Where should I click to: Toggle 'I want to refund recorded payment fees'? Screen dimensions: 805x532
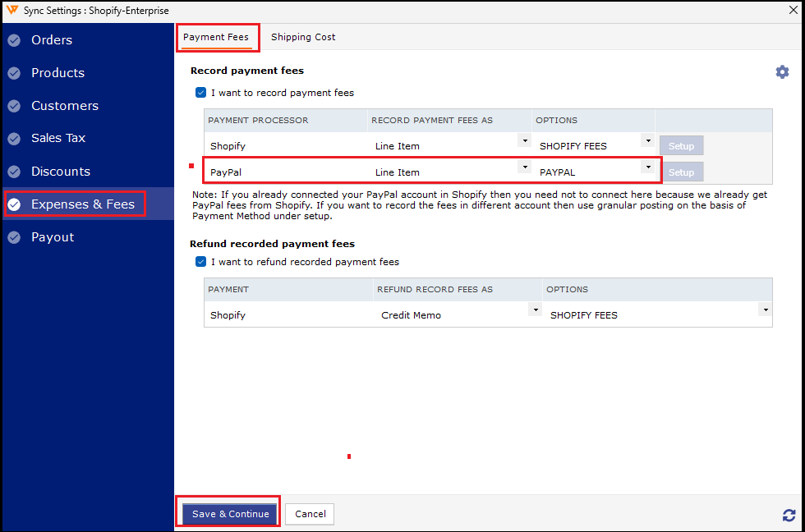(x=200, y=262)
